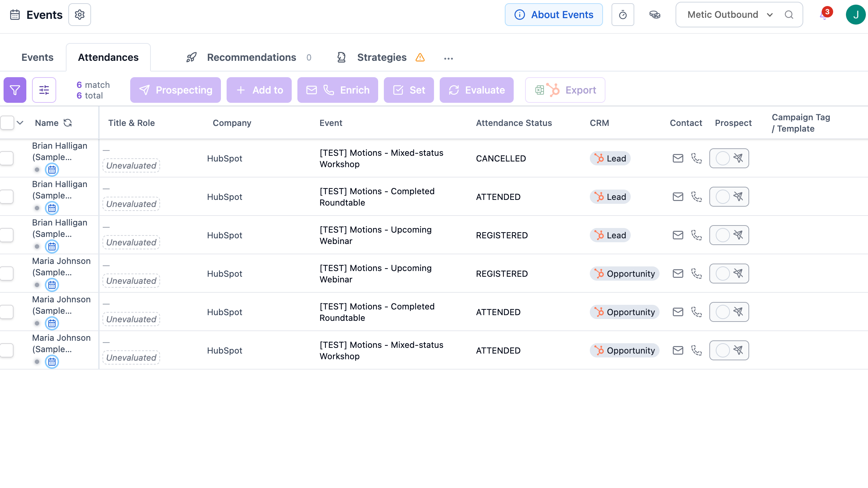
Task: Email icon for Maria Johnson Upcoming Webinar row
Action: 678,274
